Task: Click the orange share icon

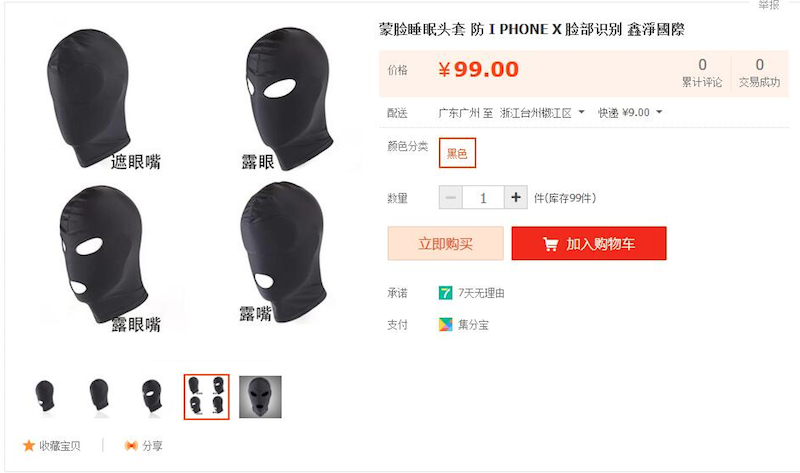Action: [x=131, y=445]
